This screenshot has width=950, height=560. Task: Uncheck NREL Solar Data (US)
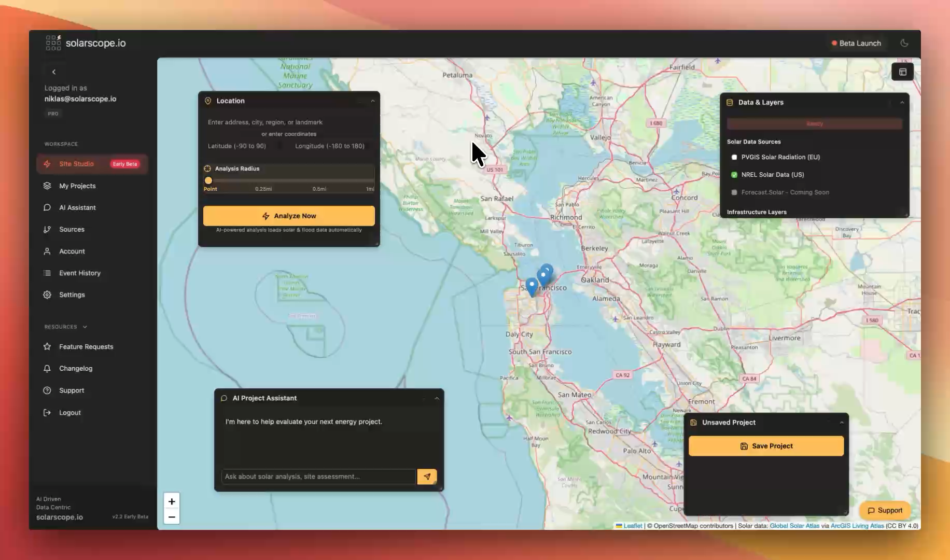point(734,175)
